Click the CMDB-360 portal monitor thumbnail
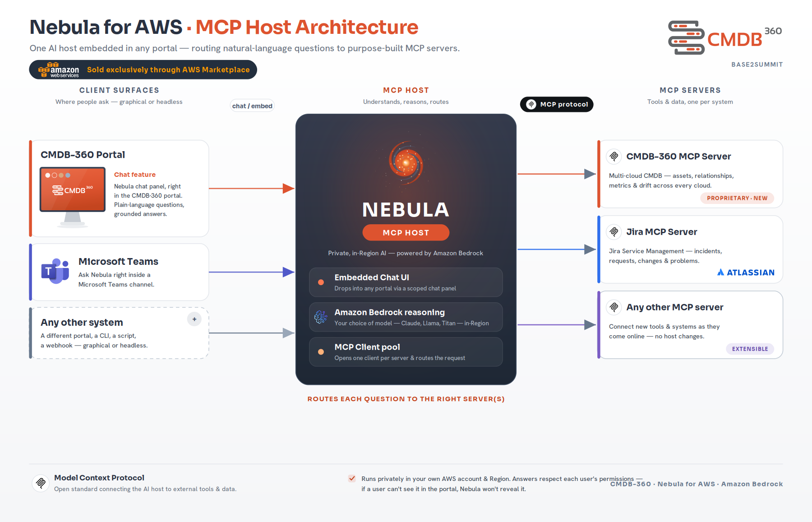The height and width of the screenshot is (522, 812). (73, 197)
